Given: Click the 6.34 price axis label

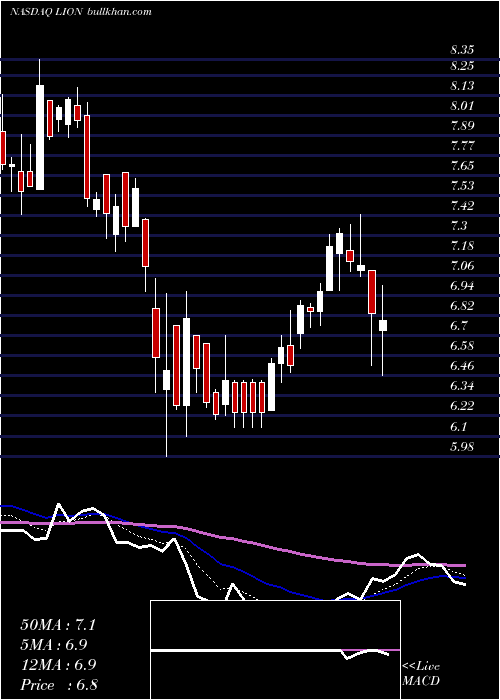Looking at the screenshot, I should [x=462, y=386].
